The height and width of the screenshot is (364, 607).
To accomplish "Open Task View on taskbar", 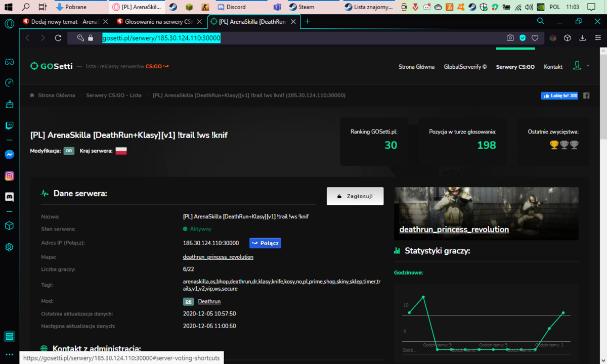I will coord(42,7).
